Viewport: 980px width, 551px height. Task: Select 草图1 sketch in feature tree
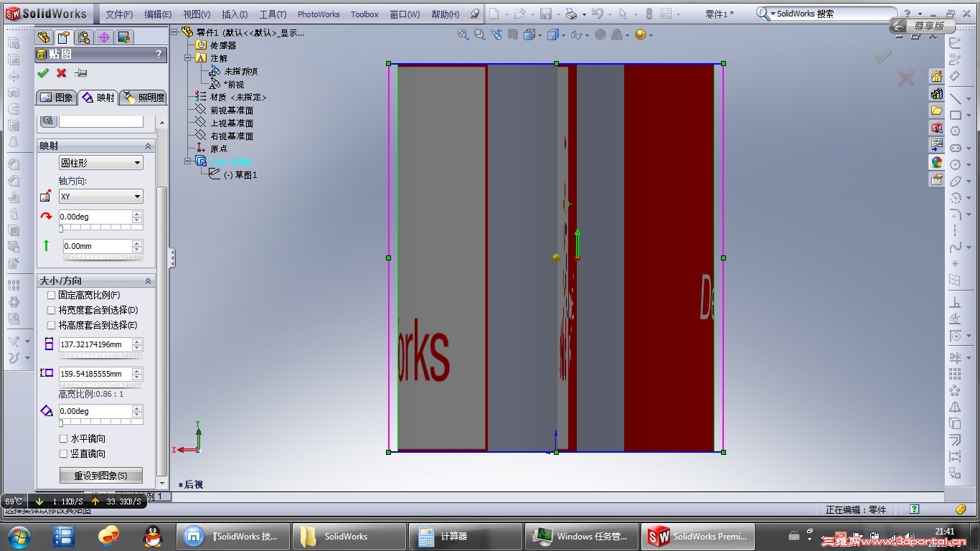click(240, 175)
